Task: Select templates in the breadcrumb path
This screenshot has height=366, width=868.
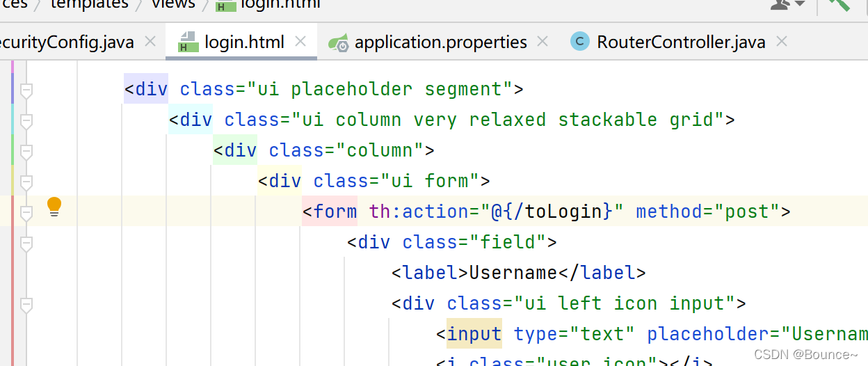Action: pyautogui.click(x=89, y=3)
